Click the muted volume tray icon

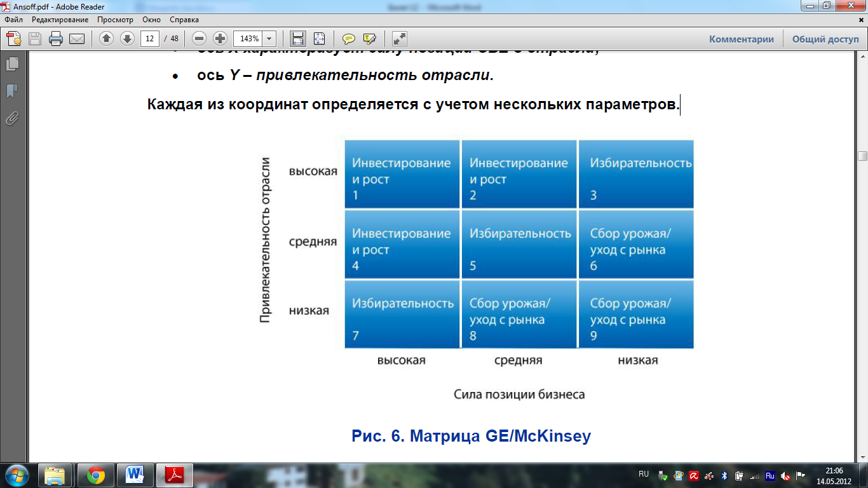pyautogui.click(x=785, y=475)
